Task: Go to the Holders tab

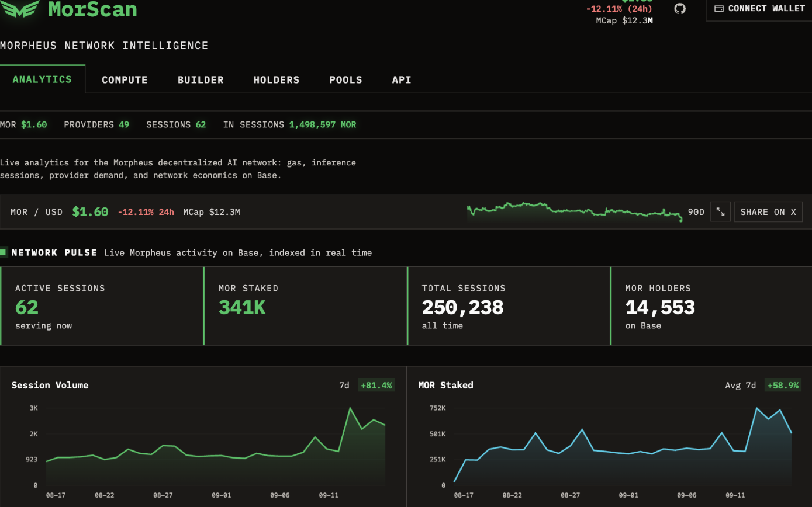Action: click(x=277, y=80)
